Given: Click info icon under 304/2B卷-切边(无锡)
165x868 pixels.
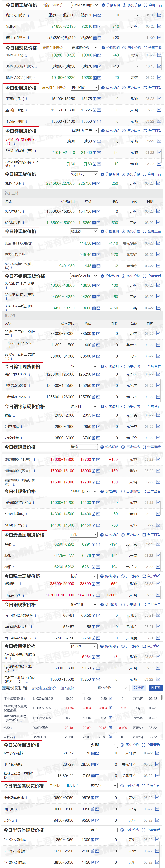Looking at the screenshot, I should tap(6, 299).
